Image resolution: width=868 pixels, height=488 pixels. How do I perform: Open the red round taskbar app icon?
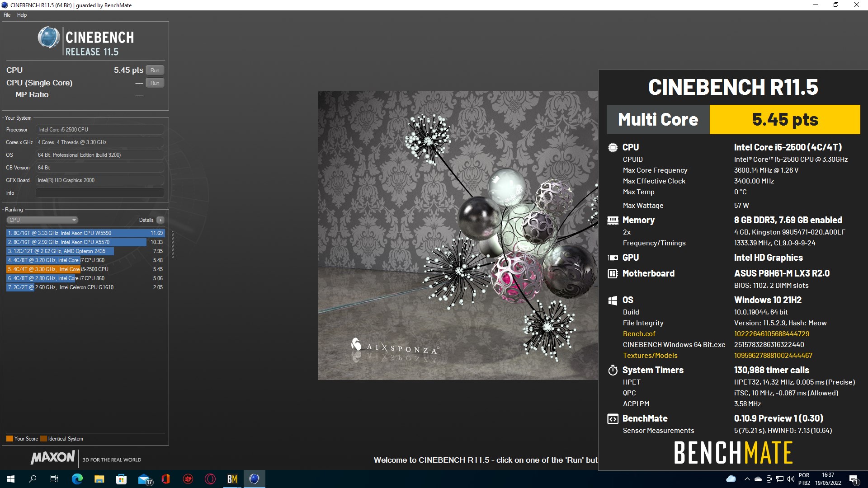click(188, 479)
